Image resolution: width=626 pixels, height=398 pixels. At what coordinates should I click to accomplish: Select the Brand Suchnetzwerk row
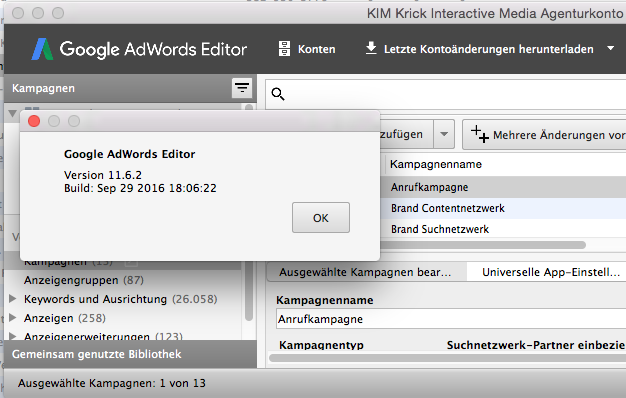(503, 229)
